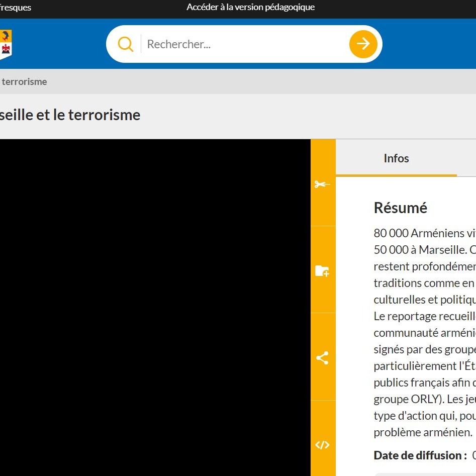Open the embed code icon
476x476 pixels.
(322, 445)
